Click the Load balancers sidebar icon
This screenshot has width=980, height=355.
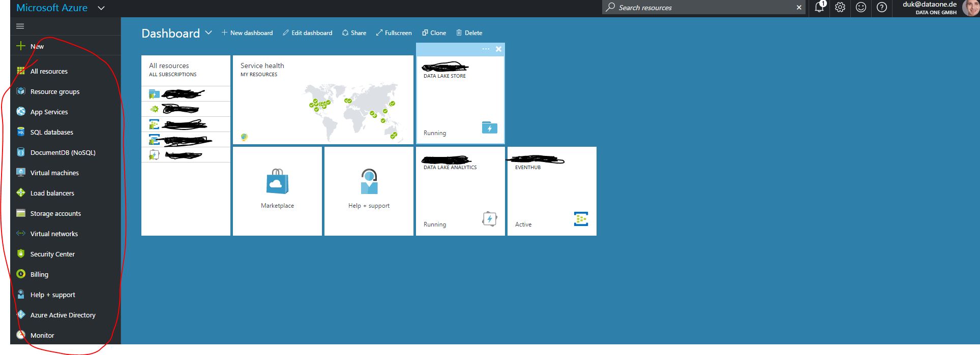[x=21, y=193]
